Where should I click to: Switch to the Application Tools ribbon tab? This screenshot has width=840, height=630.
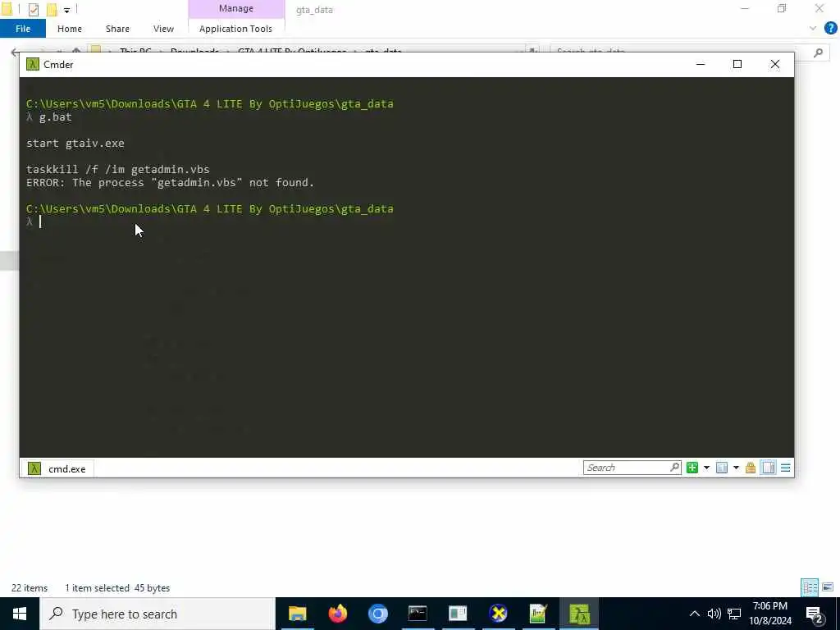coord(235,29)
